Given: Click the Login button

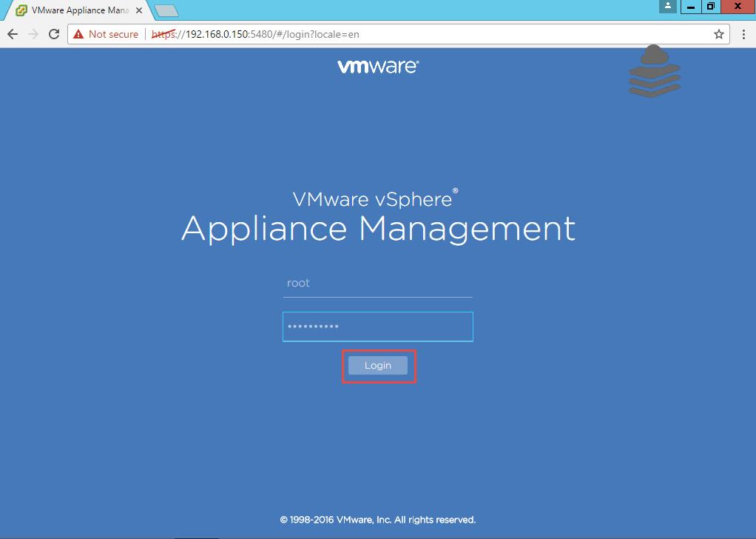Looking at the screenshot, I should tap(378, 365).
